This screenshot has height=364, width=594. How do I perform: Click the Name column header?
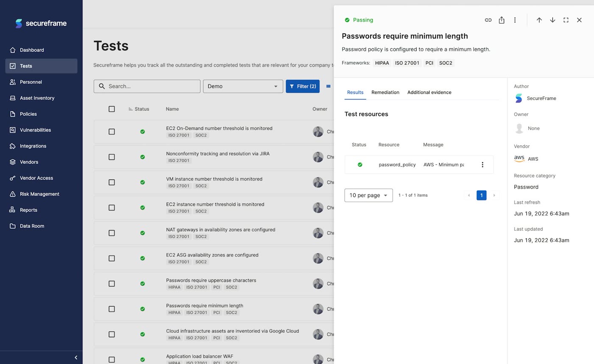(172, 109)
